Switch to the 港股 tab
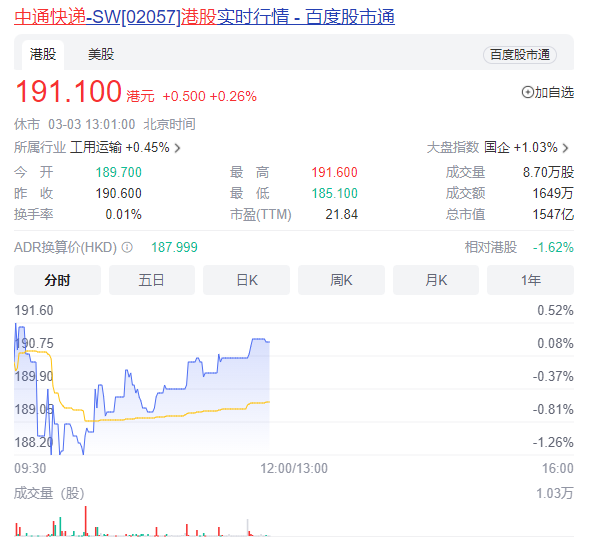 (43, 55)
